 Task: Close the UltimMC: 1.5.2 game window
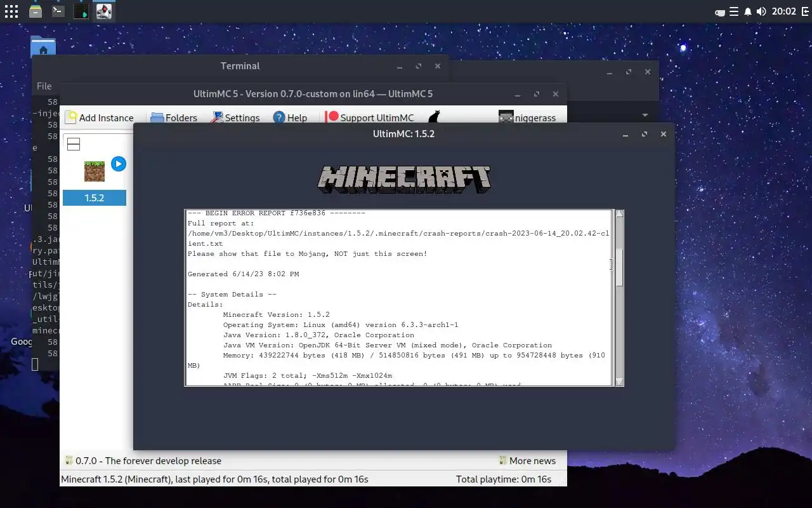click(x=663, y=134)
